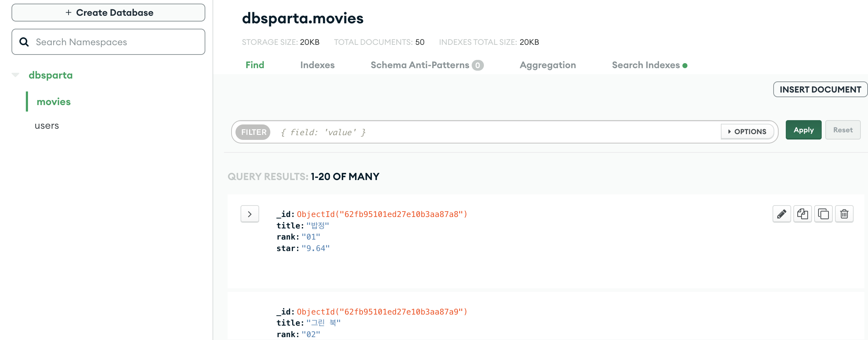Viewport: 868px width, 340px height.
Task: Select the dbsparta database
Action: pyautogui.click(x=51, y=75)
